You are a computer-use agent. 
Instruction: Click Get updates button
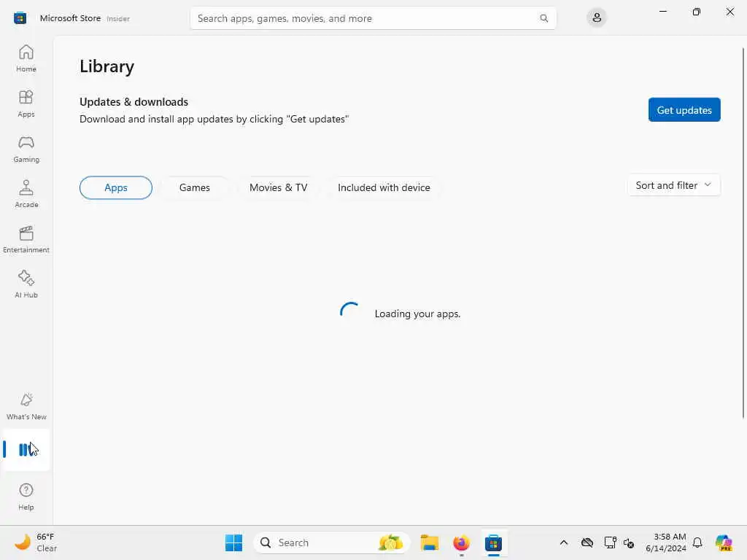684,110
